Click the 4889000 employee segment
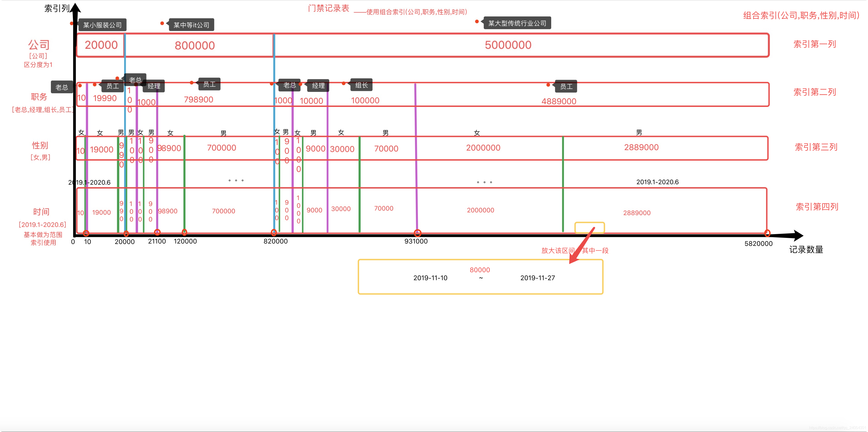This screenshot has height=432, width=868. pos(559,101)
